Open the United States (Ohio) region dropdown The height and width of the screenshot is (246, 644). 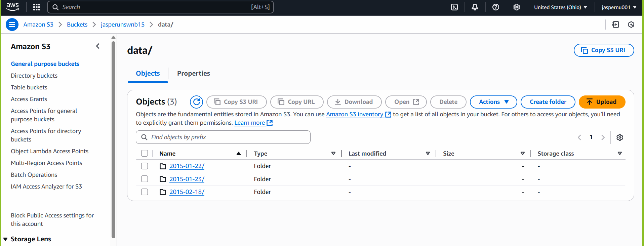(561, 7)
